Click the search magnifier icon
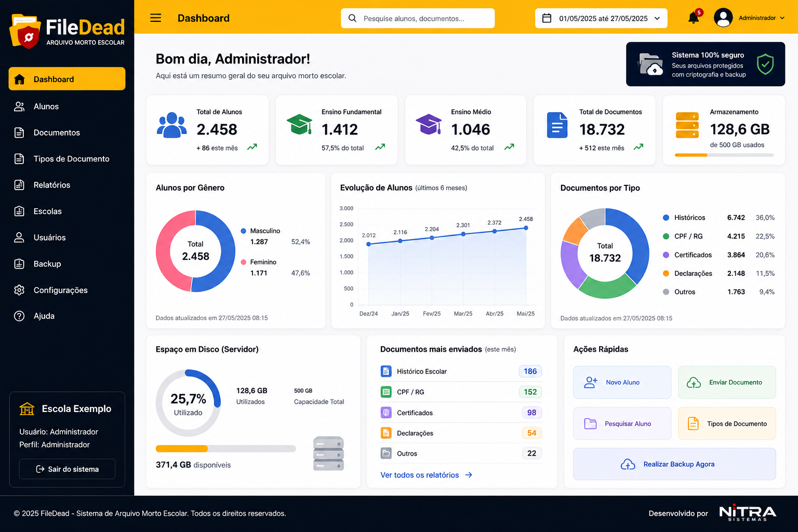Viewport: 798px width, 532px height. click(x=352, y=18)
